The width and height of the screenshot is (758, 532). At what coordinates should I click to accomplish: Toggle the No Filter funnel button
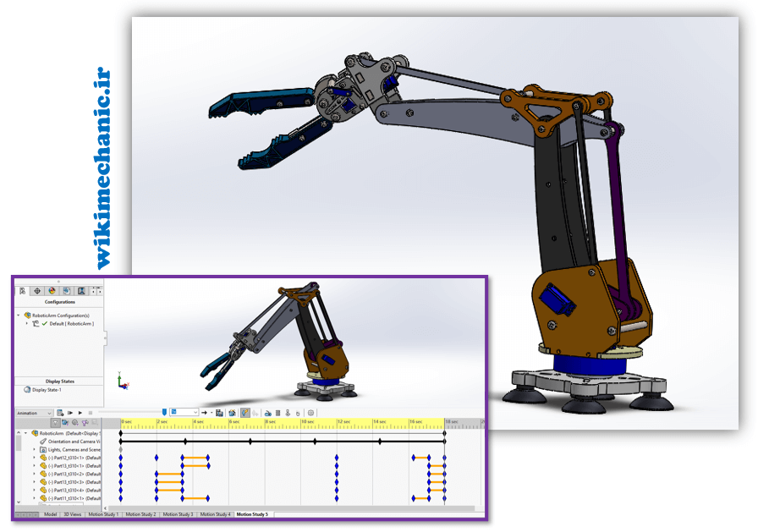56,423
